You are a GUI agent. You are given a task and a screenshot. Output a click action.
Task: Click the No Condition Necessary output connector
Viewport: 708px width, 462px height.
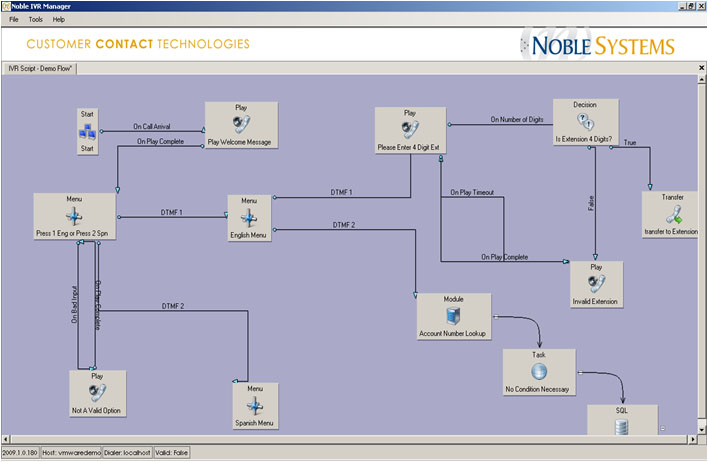[580, 373]
